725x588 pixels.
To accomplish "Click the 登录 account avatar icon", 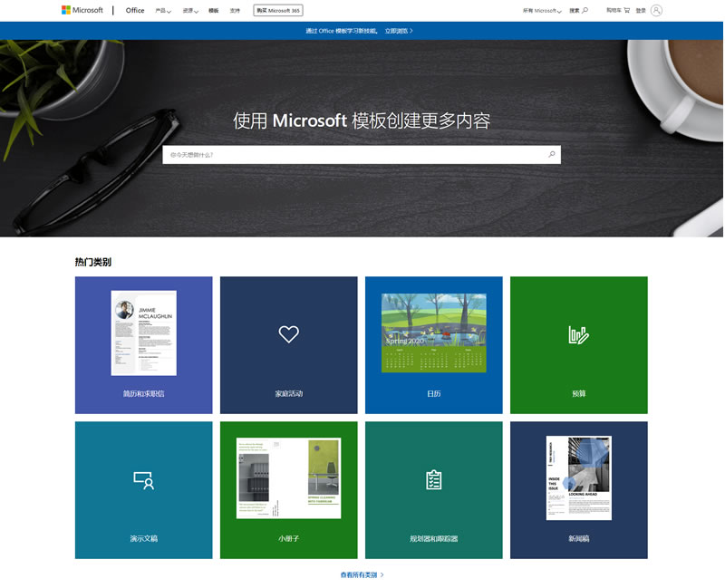I will click(656, 10).
